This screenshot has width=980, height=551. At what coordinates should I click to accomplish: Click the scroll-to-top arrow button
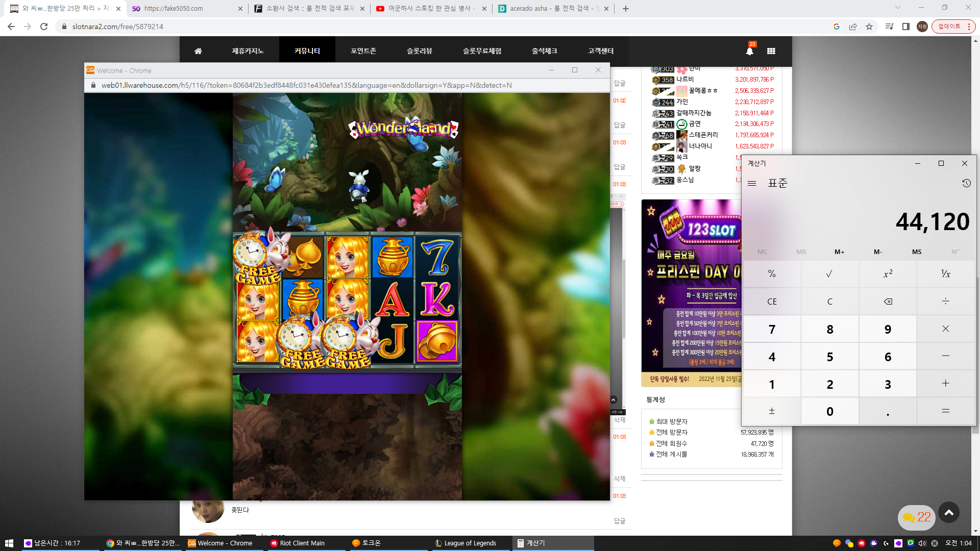click(949, 513)
